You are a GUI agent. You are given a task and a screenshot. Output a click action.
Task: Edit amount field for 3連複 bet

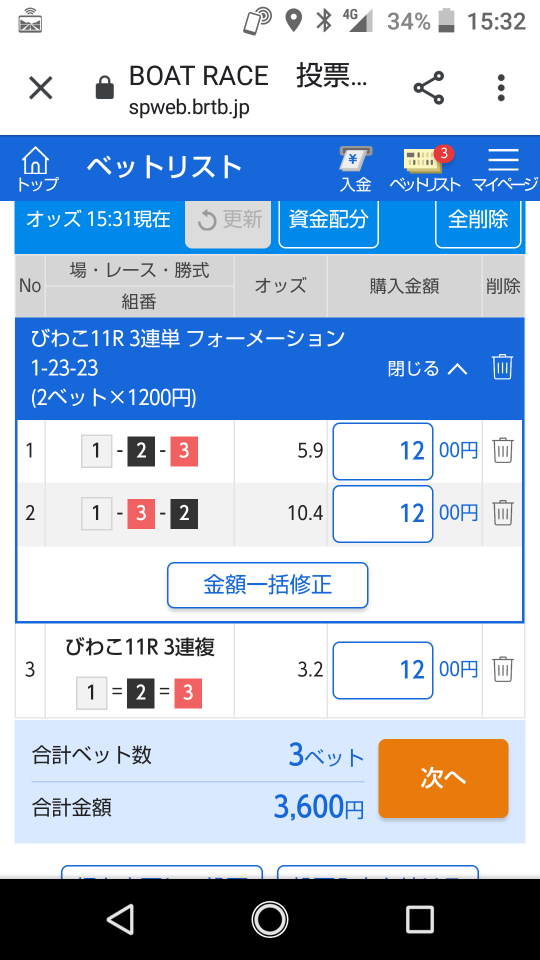[x=383, y=670]
